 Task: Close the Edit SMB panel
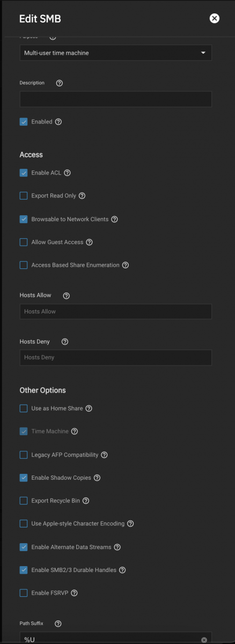click(x=215, y=18)
